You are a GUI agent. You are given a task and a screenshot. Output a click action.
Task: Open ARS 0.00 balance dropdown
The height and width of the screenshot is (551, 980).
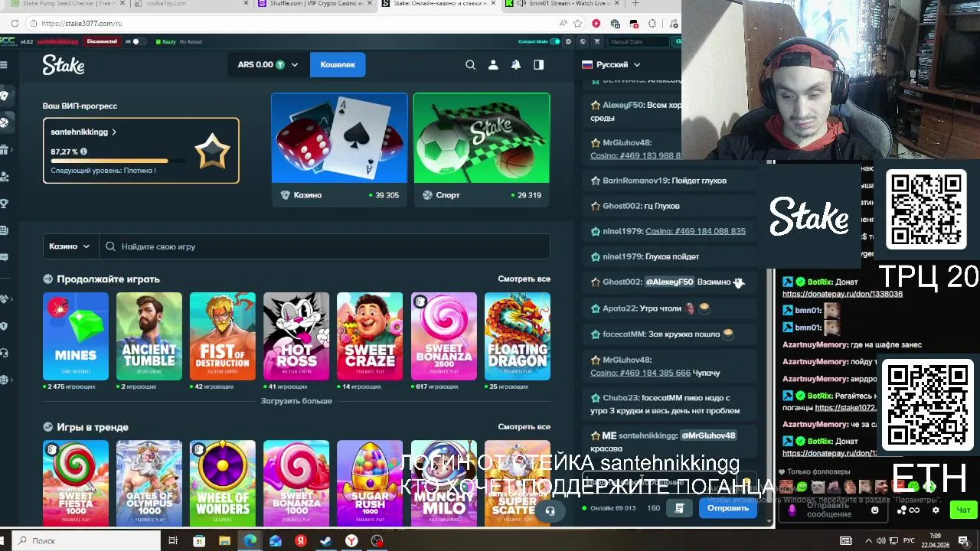(268, 65)
